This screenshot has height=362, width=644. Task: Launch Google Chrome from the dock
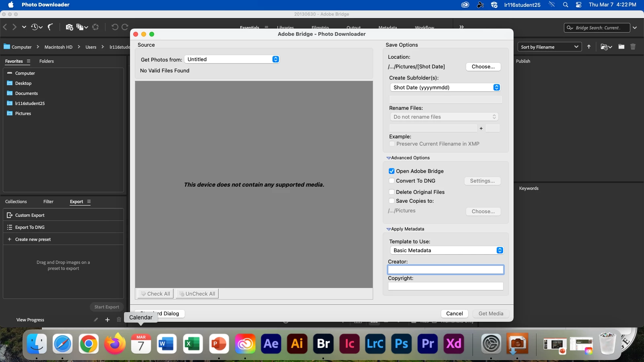[89, 344]
